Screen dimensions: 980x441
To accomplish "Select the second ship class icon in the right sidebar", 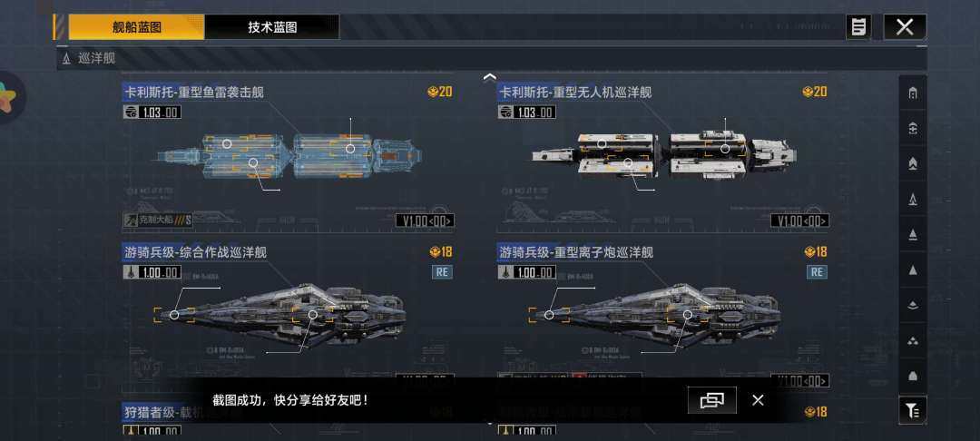I will 913,129.
